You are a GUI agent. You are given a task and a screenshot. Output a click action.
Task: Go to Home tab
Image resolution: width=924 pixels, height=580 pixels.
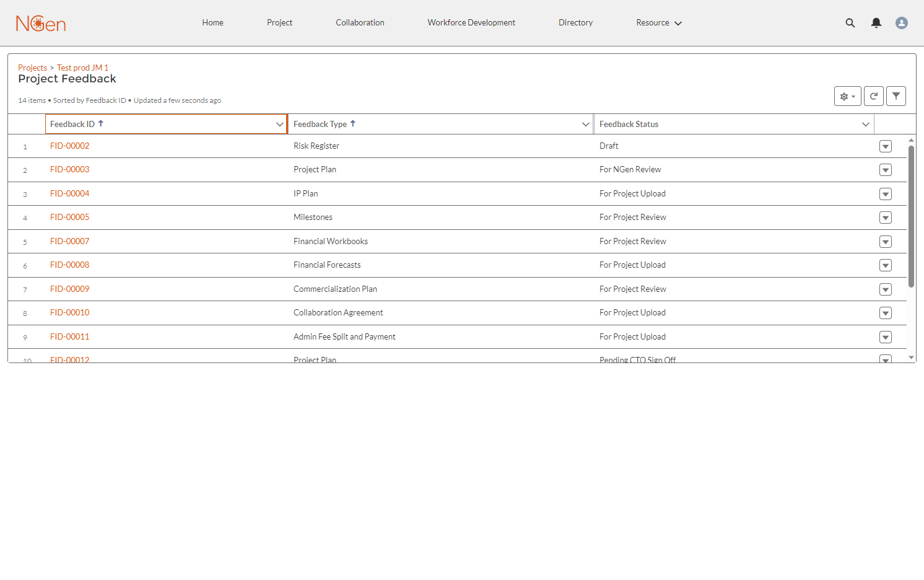coord(212,23)
